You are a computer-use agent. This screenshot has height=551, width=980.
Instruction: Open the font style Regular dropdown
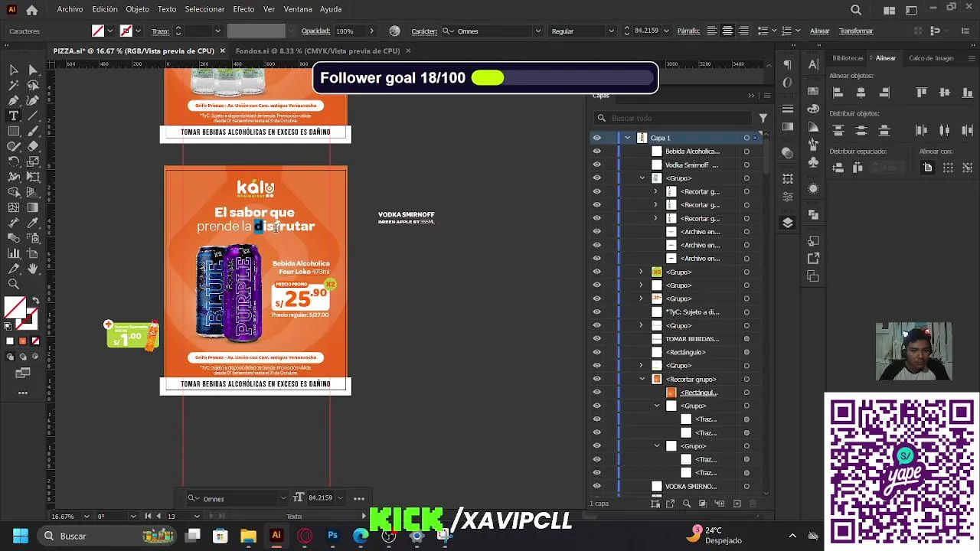tap(611, 31)
